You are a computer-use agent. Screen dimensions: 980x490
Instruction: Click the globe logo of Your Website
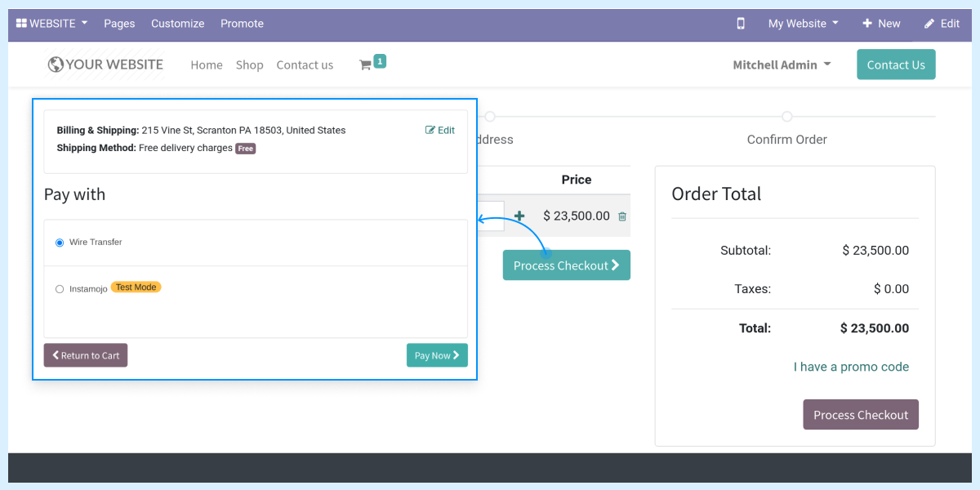coord(54,64)
